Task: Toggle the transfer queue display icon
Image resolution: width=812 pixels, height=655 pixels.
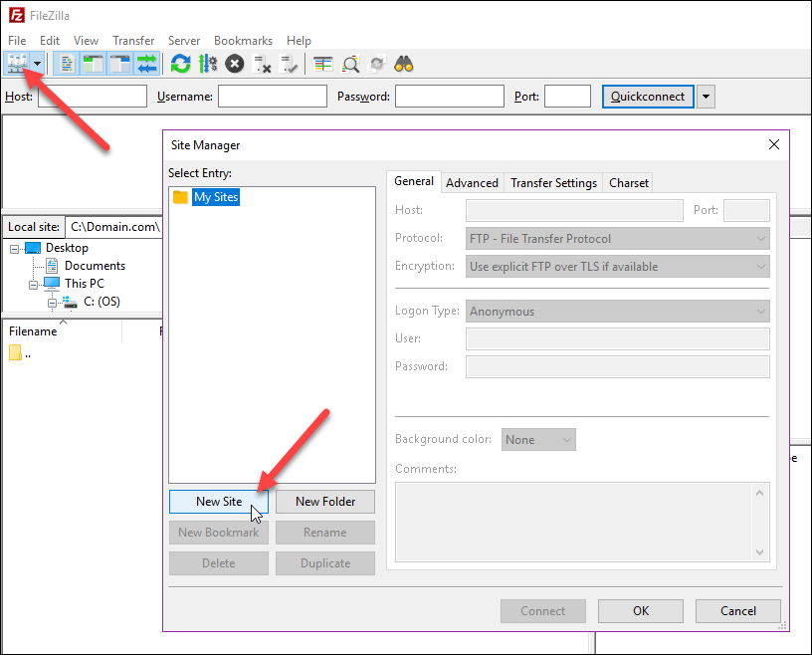Action: tap(147, 64)
